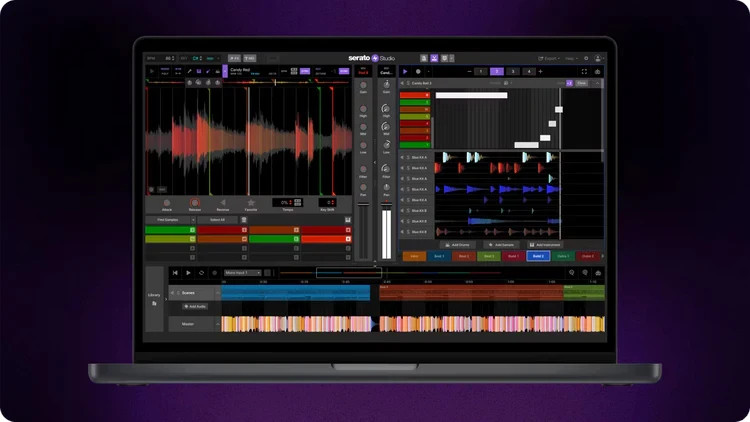The height and width of the screenshot is (422, 750).
Task: Click the Add Sample button
Action: pyautogui.click(x=501, y=244)
